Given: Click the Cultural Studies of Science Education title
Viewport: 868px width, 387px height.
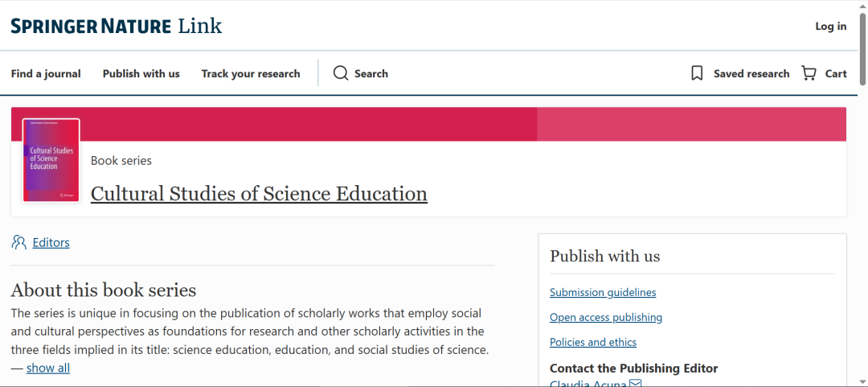Looking at the screenshot, I should tap(259, 194).
